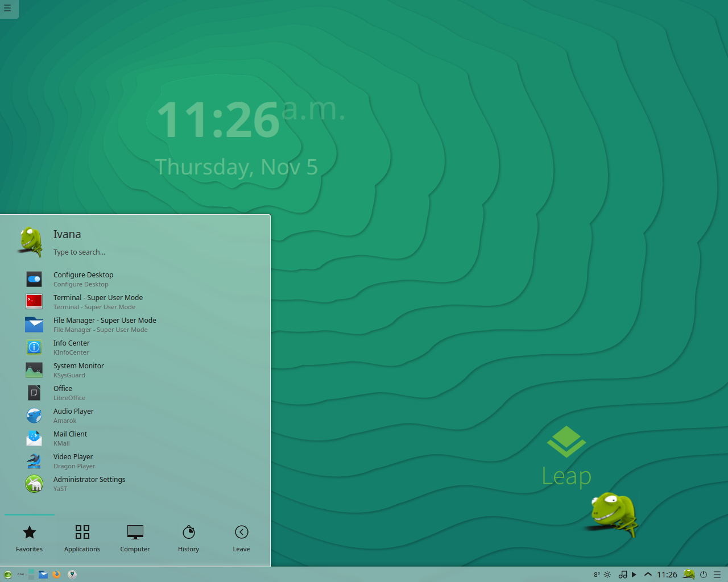
Task: Launch Terminal - Super User Mode
Action: click(x=135, y=302)
